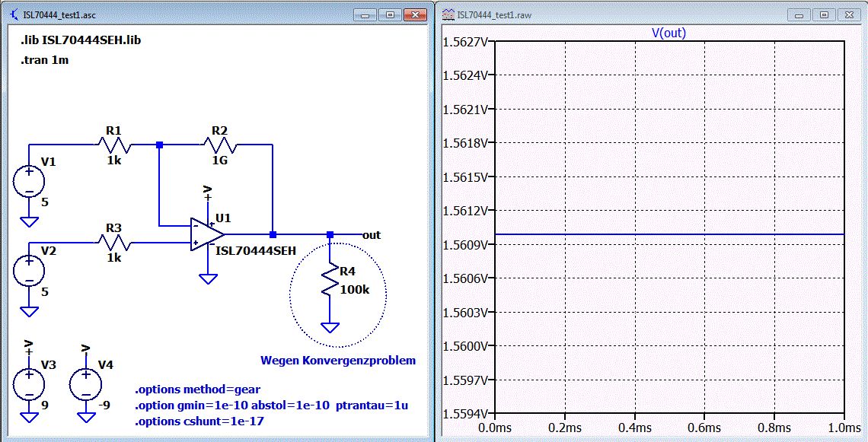Minimize the ISL70444_test1.raw window
Image resolution: width=868 pixels, height=442 pixels.
tap(800, 15)
